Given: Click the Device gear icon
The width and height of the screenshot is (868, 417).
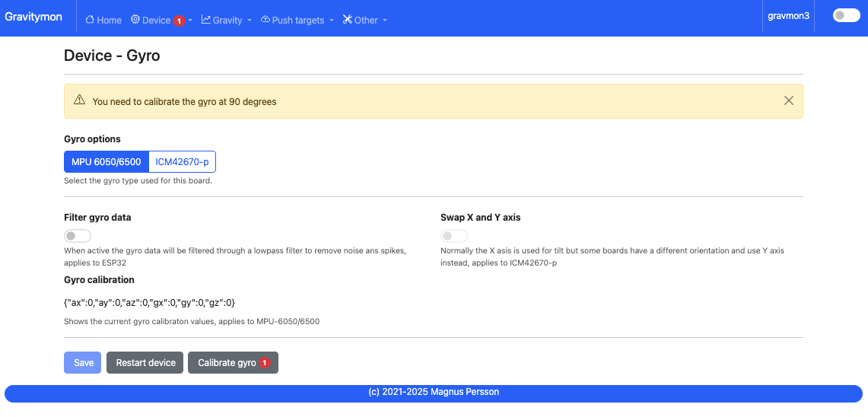Looking at the screenshot, I should 135,20.
